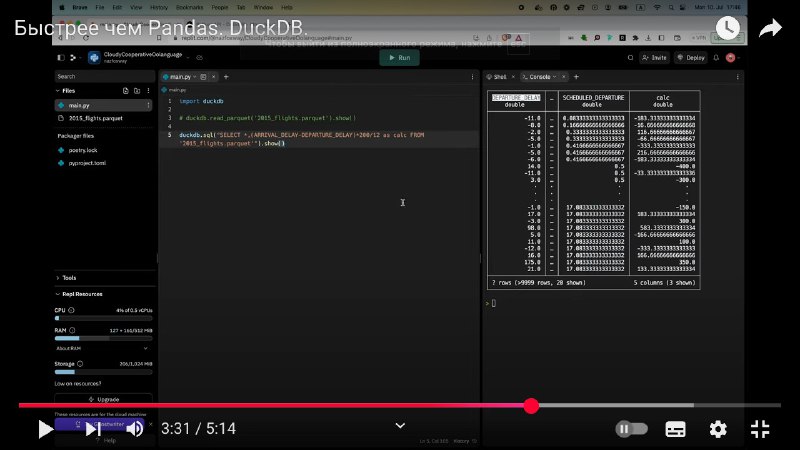Add video to Watch Later
800x450 pixels.
[728, 28]
